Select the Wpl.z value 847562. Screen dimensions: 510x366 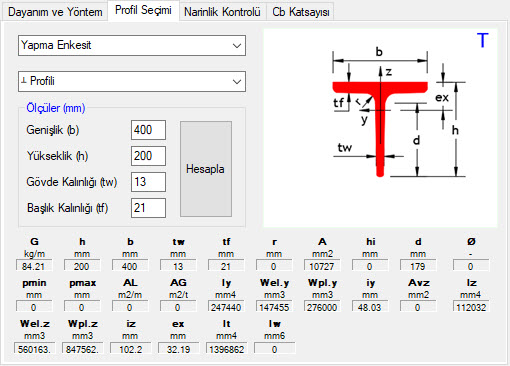click(82, 349)
